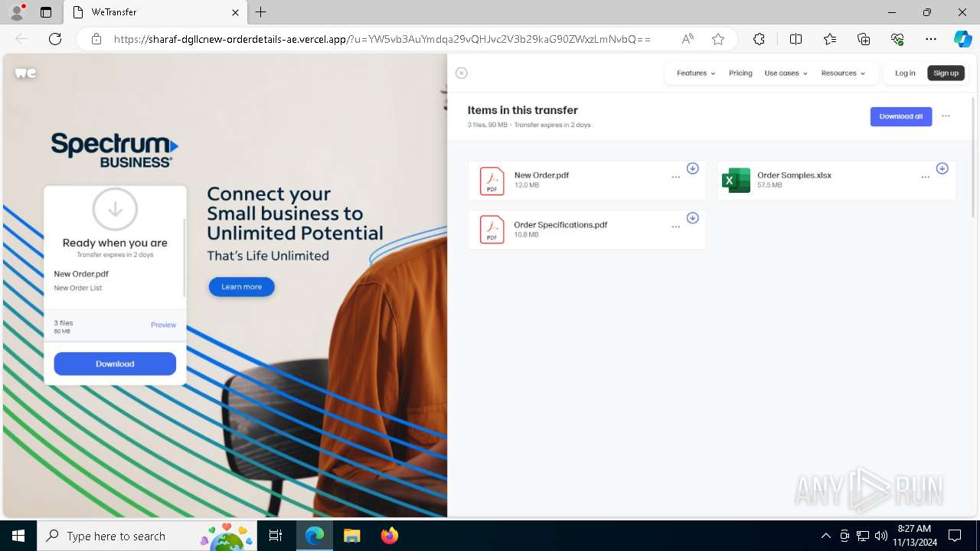The image size is (980, 551).
Task: Refresh the current page
Action: pos(55,39)
